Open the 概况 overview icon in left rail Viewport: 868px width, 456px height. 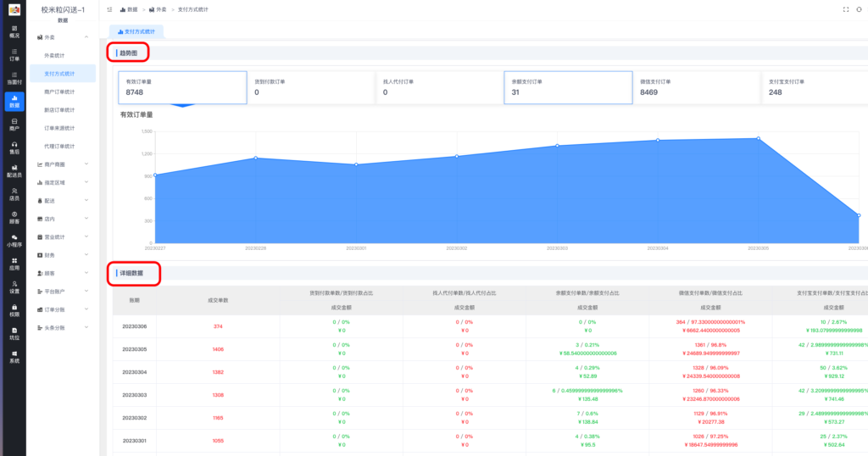point(14,31)
